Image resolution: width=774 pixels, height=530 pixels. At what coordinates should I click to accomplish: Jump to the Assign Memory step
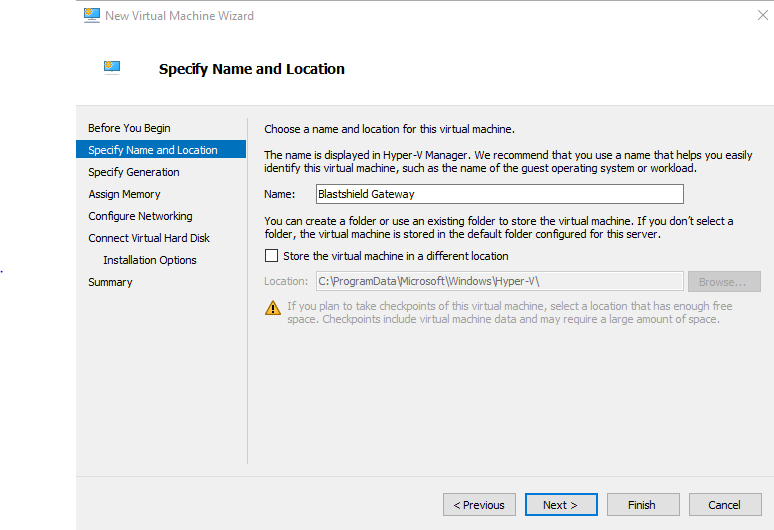[x=124, y=194]
